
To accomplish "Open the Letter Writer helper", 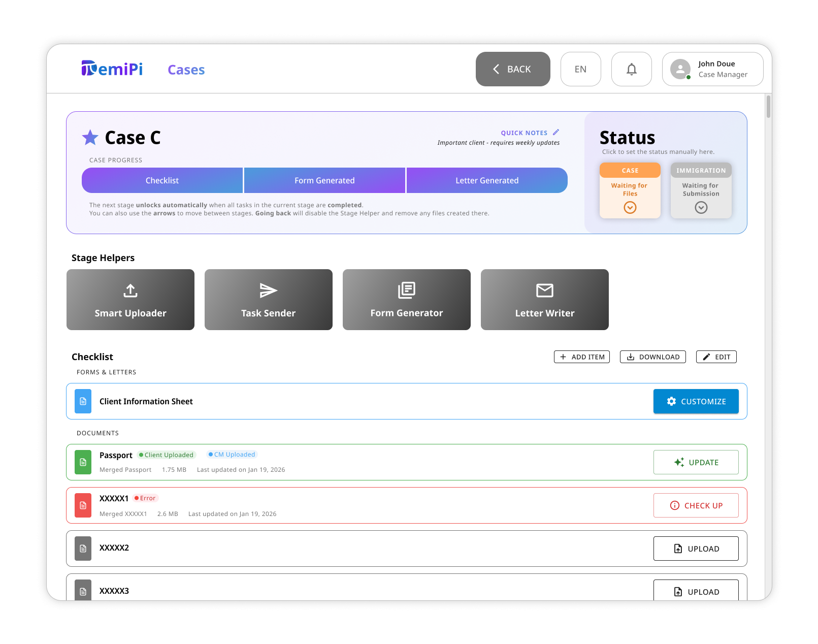I will pos(544,300).
